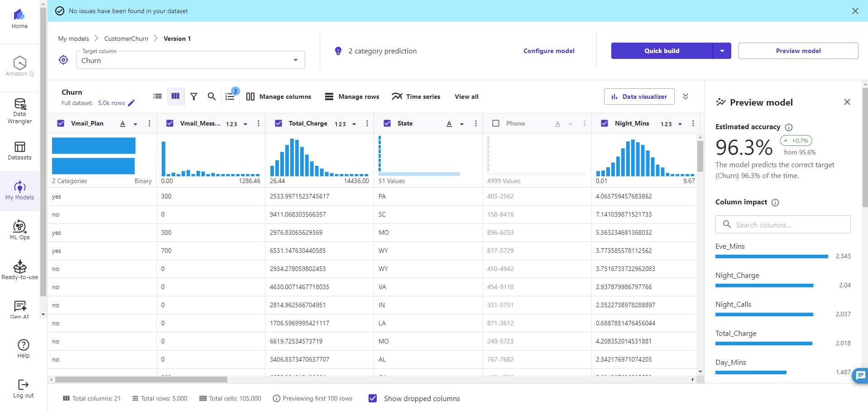
Task: Click the search magnifier in toolbar
Action: click(x=211, y=96)
